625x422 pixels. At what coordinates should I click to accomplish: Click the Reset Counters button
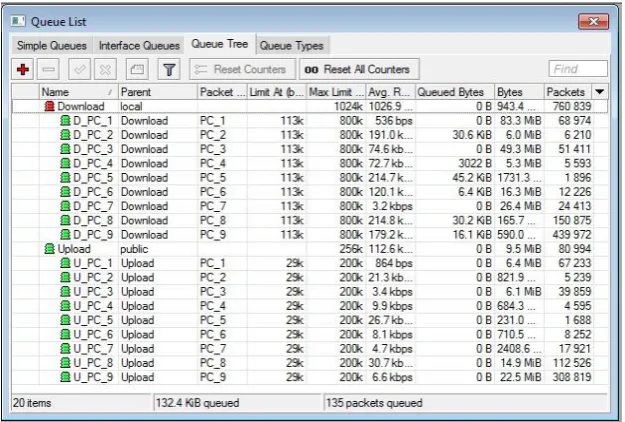click(242, 69)
